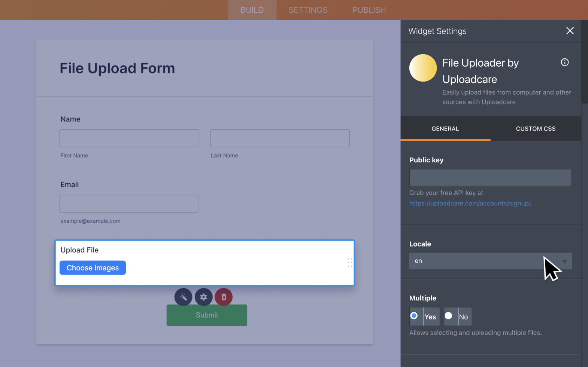Click the Public key input field
The width and height of the screenshot is (588, 367).
coord(490,178)
